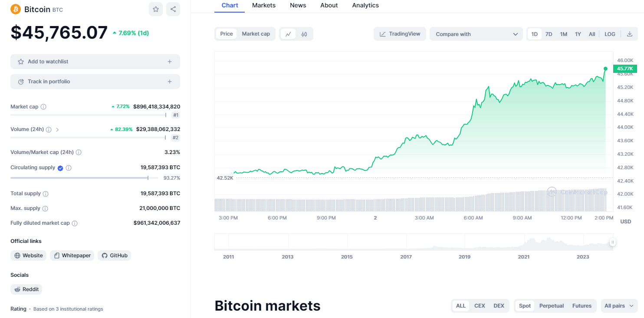The image size is (644, 318).
Task: Click the 7.69% (1d) change indicator
Action: tap(131, 33)
